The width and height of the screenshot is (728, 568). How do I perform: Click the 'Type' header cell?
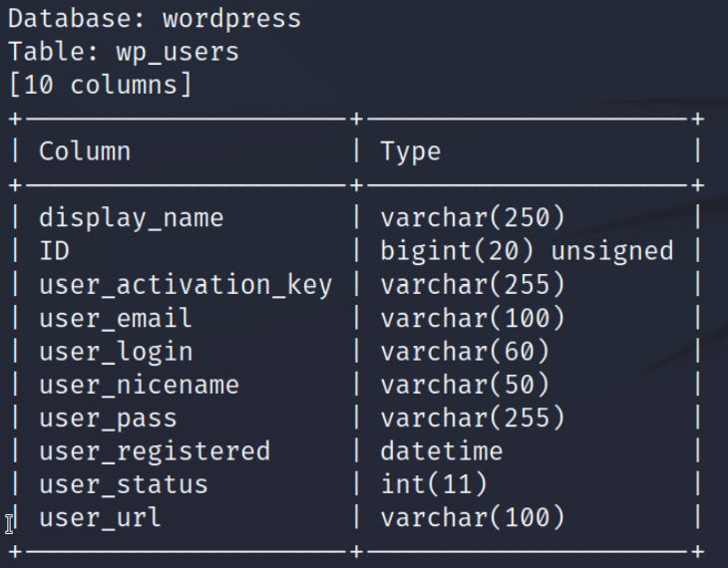(411, 152)
